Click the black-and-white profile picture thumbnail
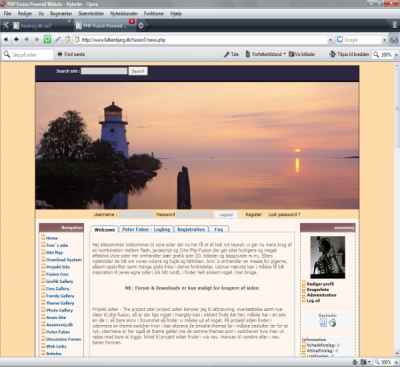400x367 pixels. click(x=327, y=257)
